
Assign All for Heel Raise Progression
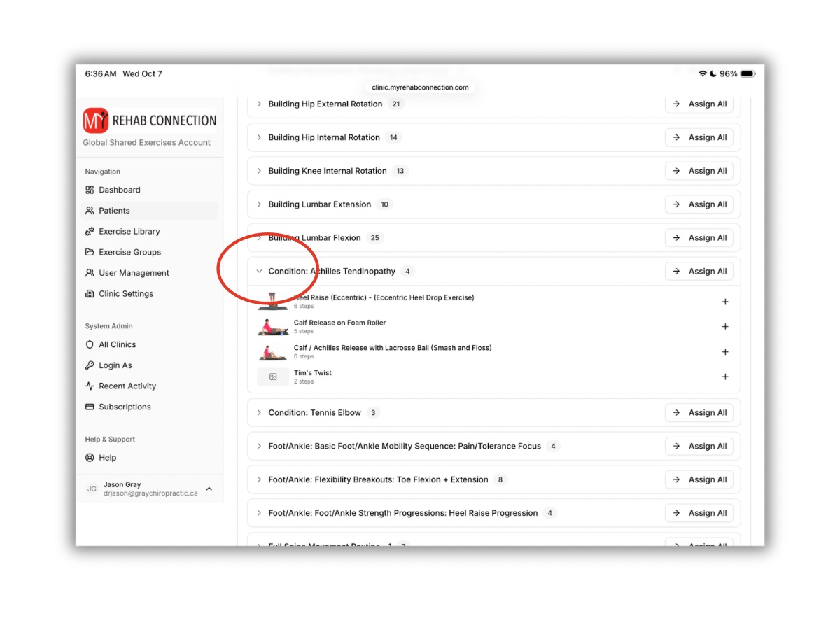pyautogui.click(x=699, y=513)
